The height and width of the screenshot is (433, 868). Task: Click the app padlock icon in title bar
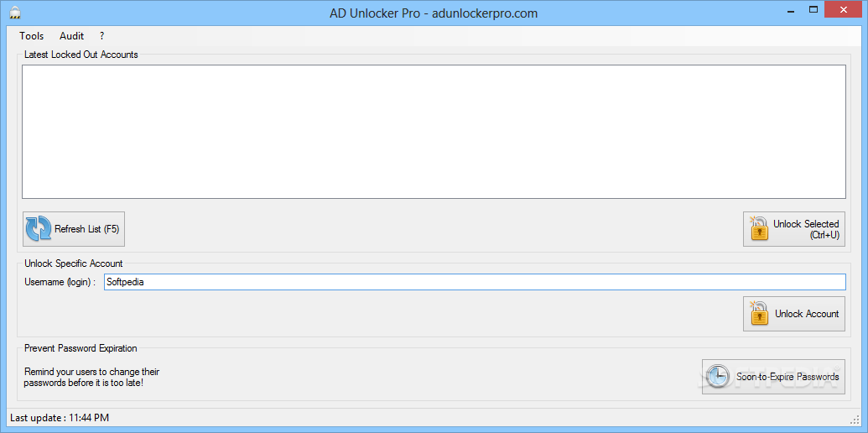(15, 13)
